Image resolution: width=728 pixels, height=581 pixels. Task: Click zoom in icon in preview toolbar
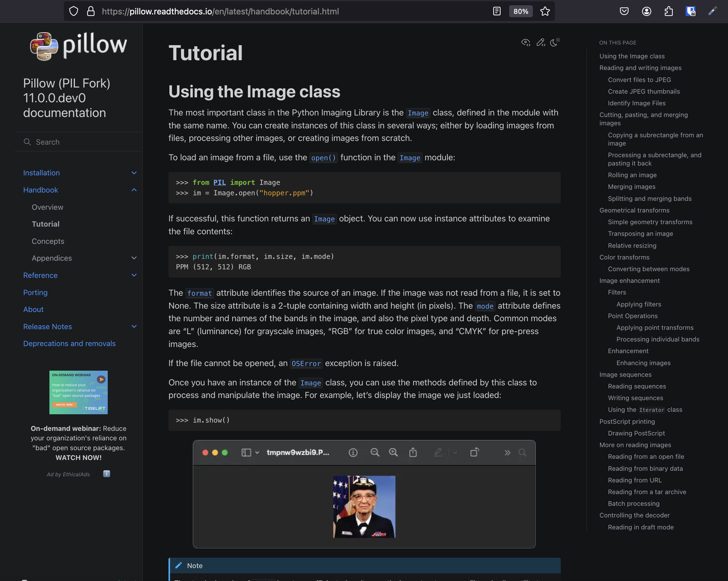(393, 452)
